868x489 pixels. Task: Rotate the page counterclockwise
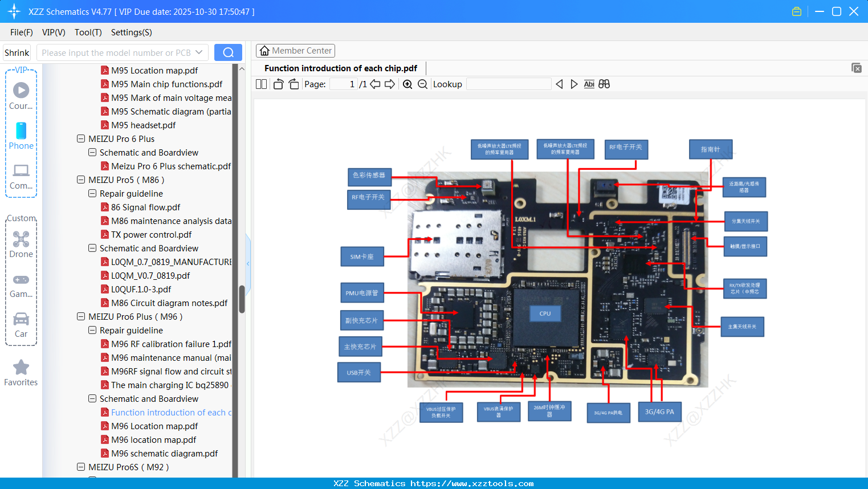coord(278,84)
